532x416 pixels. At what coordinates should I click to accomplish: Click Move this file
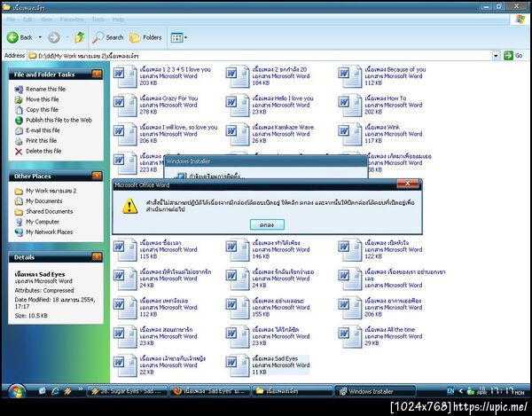[36, 99]
